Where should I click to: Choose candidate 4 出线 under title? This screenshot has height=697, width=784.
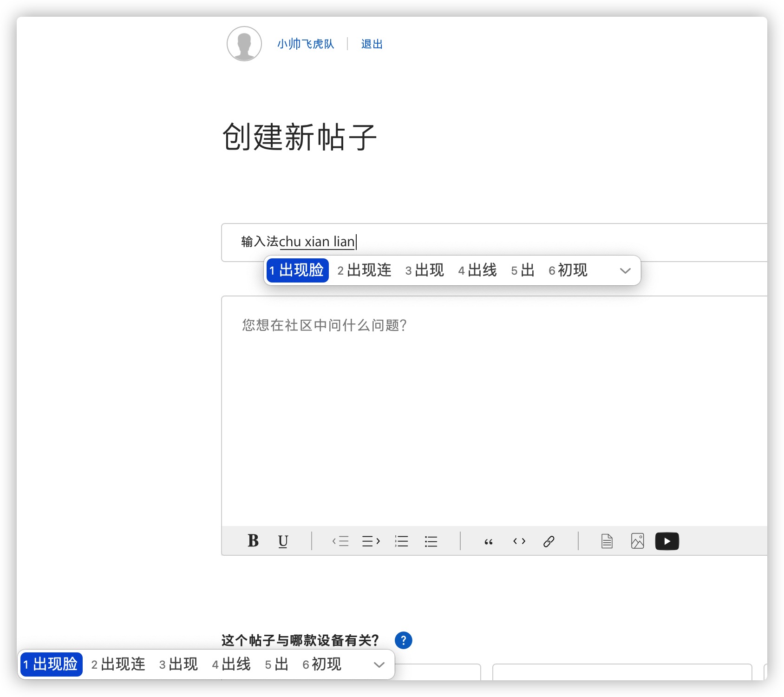(477, 270)
